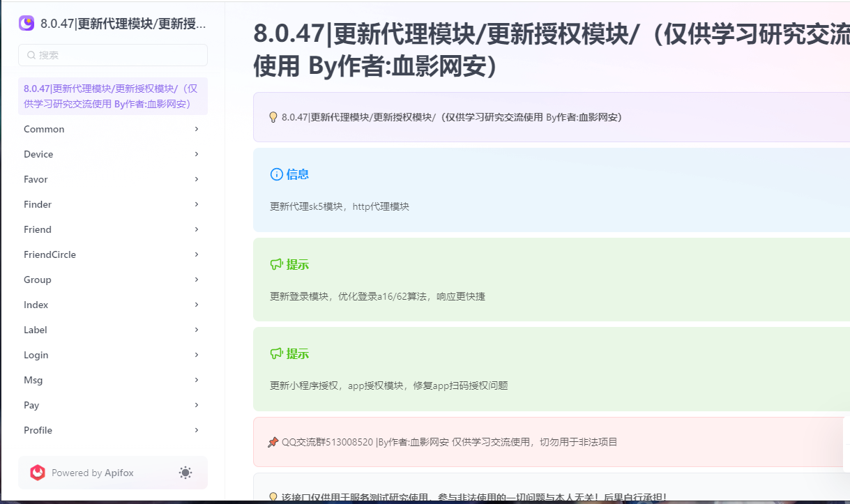Click the purple app logo at top left

26,23
